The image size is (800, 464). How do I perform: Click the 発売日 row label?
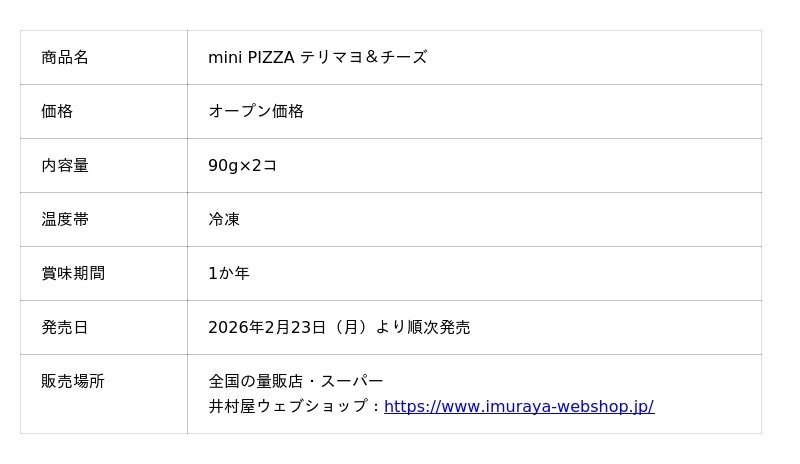coord(65,328)
